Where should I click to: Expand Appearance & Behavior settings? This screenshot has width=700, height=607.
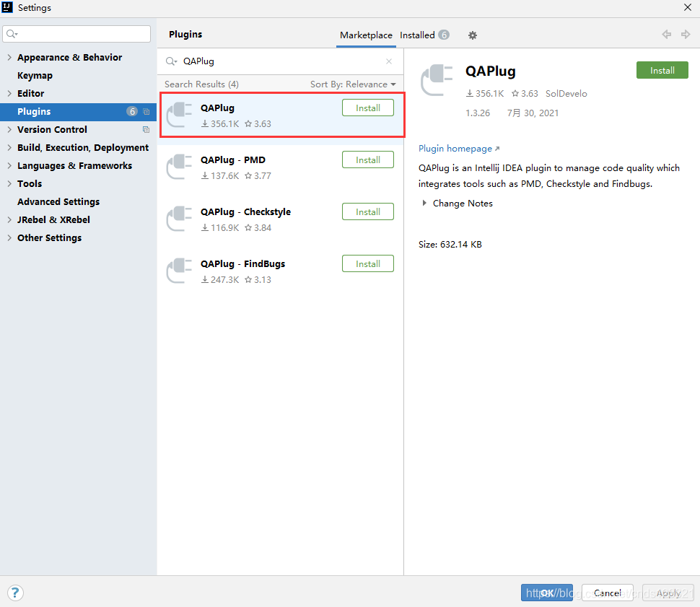9,57
